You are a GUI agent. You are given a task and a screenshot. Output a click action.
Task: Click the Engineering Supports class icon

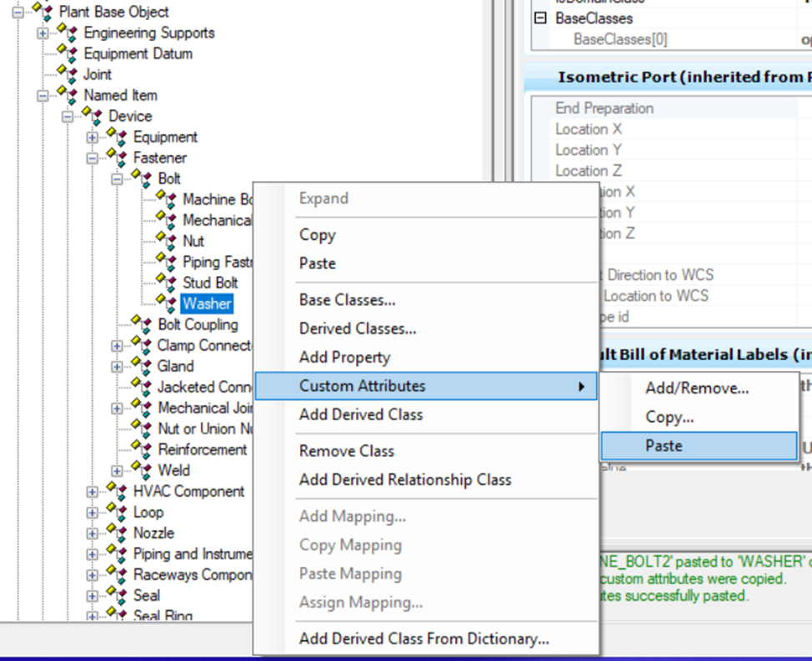point(67,33)
